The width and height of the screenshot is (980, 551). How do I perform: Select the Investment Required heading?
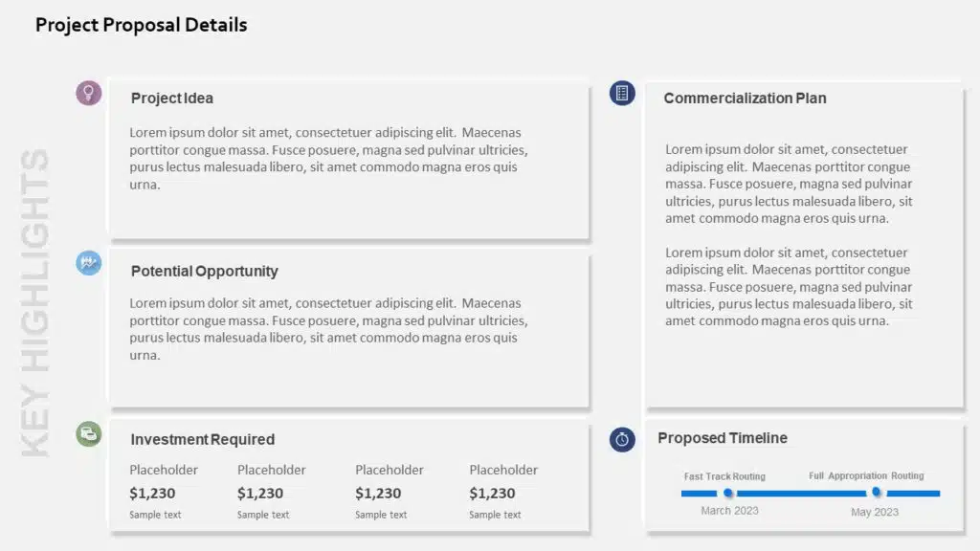202,440
